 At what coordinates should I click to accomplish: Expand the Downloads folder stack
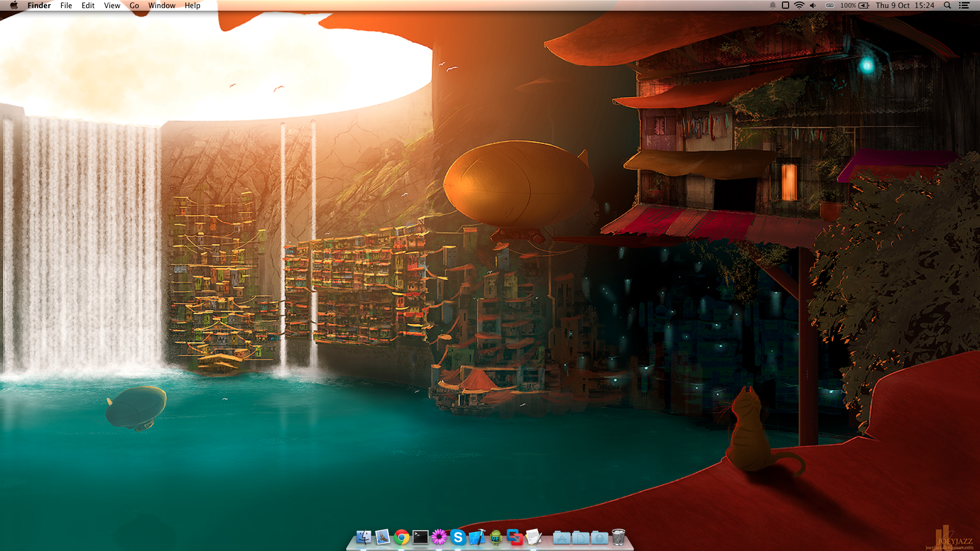tap(599, 538)
